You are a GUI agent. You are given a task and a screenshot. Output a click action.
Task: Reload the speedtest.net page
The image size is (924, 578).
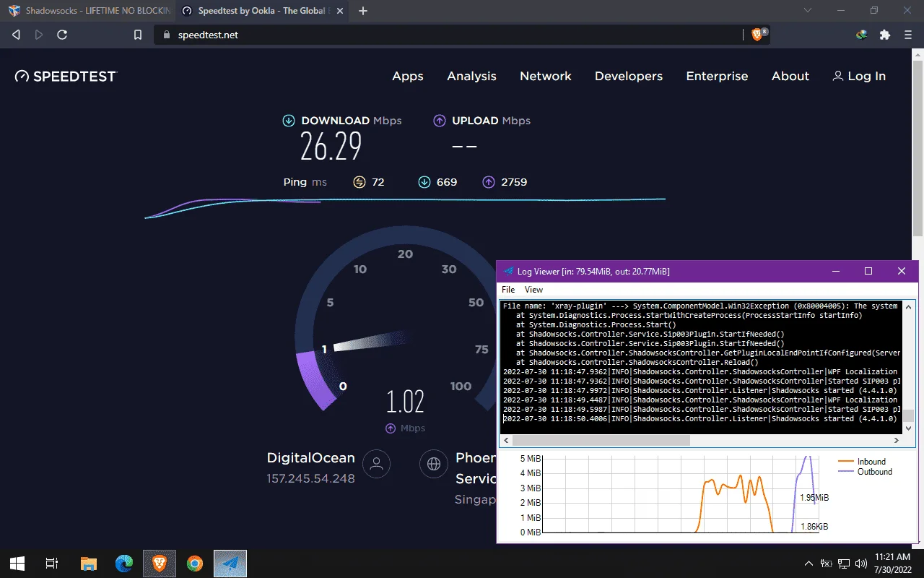62,35
